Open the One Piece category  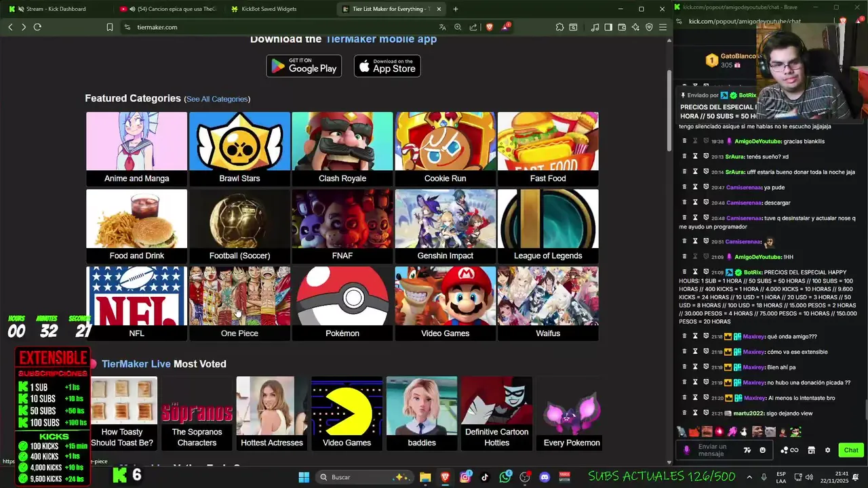click(239, 304)
